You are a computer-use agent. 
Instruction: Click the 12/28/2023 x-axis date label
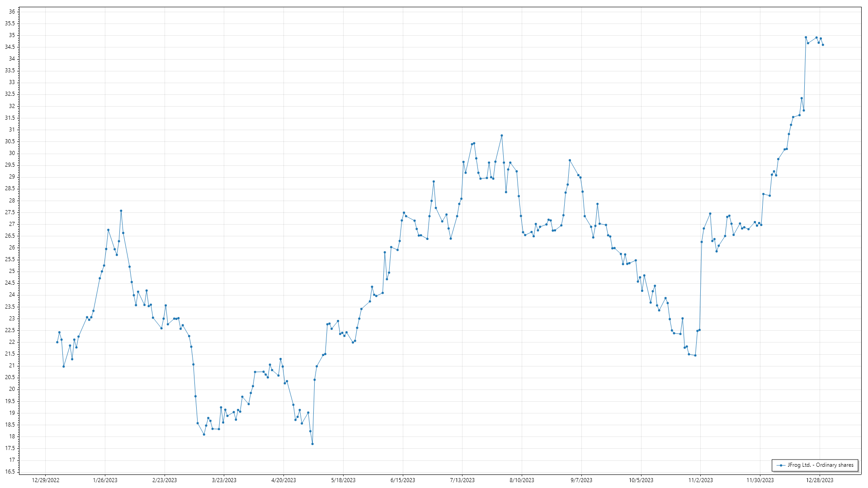[x=820, y=480]
